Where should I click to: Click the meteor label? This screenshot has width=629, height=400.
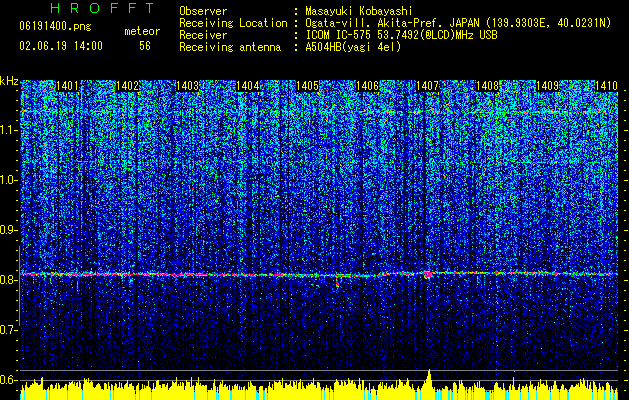click(142, 31)
